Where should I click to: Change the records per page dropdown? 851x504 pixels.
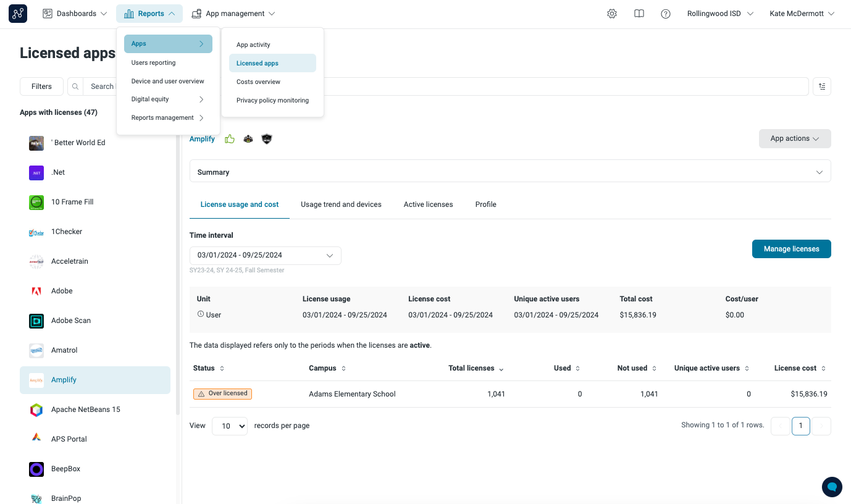tap(230, 426)
